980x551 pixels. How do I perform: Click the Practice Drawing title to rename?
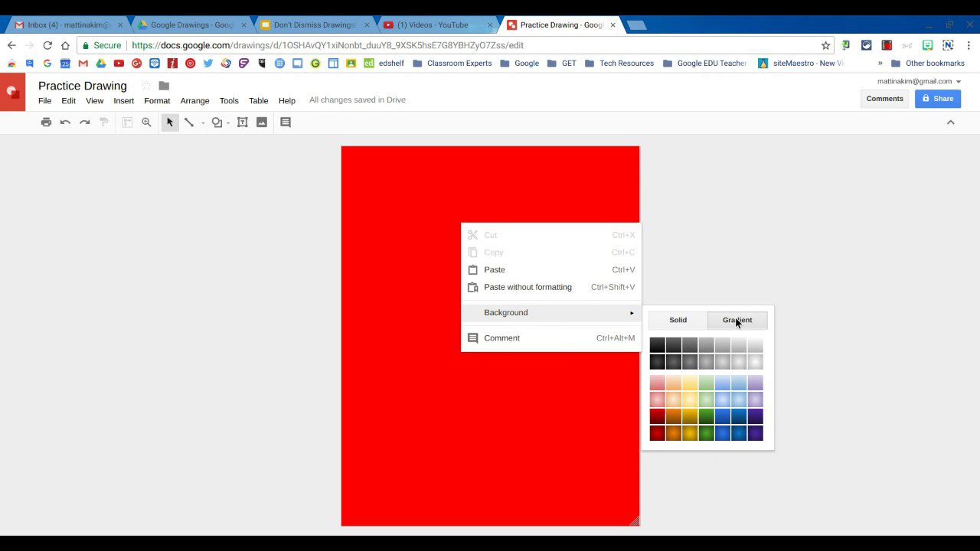[x=83, y=86]
